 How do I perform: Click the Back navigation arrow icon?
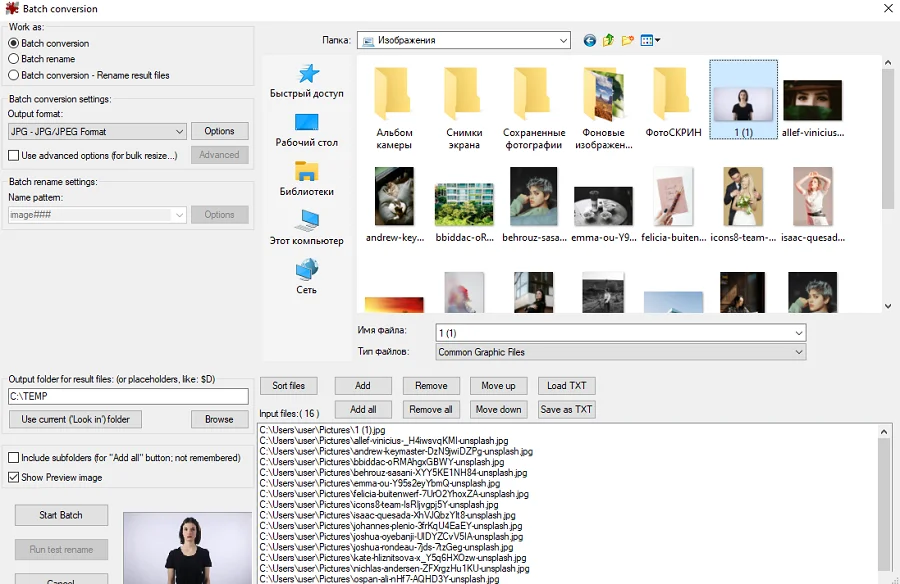point(590,41)
